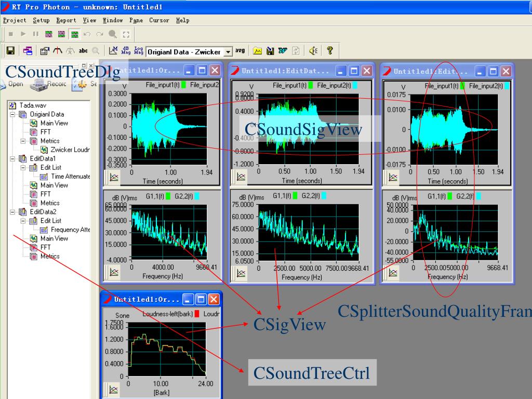The height and width of the screenshot is (399, 532).
Task: Select the highlighted pane layout icon
Action: click(74, 34)
